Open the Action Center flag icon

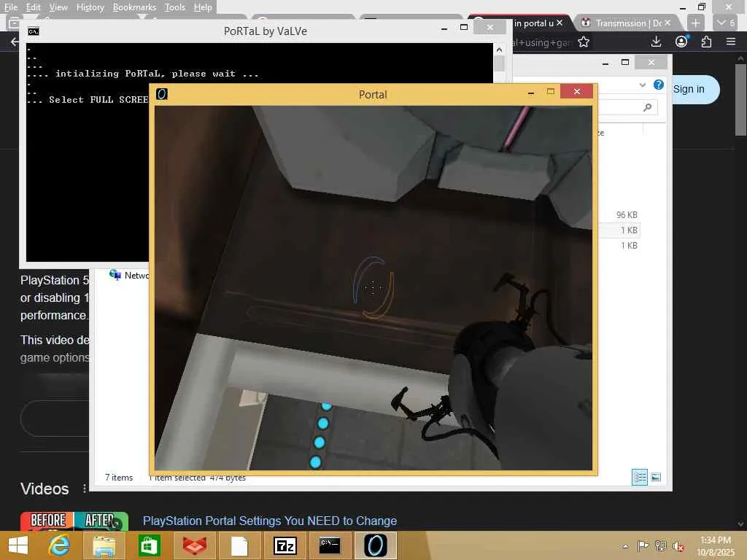(643, 545)
